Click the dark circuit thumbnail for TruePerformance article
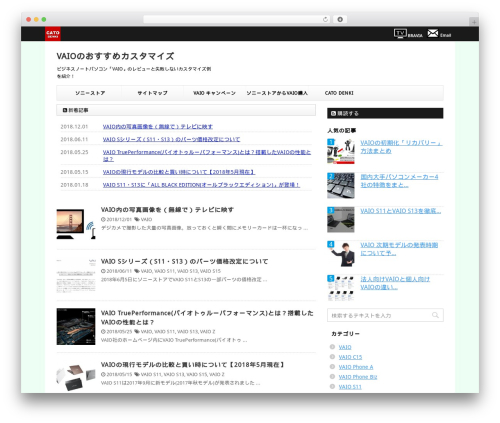The width and height of the screenshot is (500, 423). pos(76,326)
